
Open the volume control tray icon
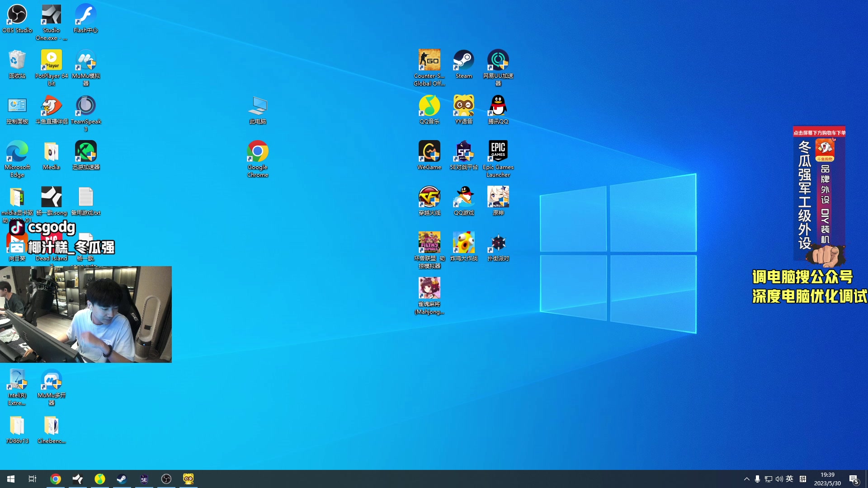tap(779, 479)
